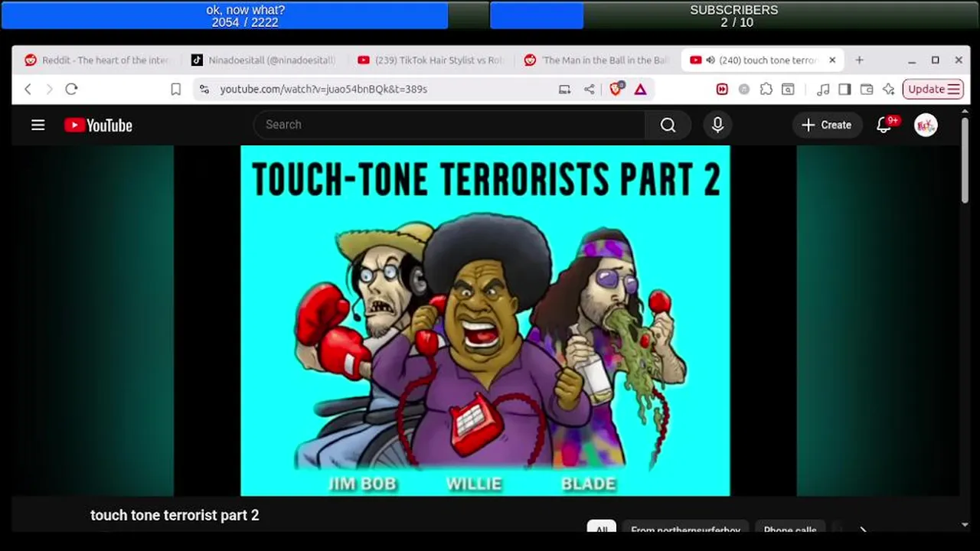Click the video title 'touch tone terrorist part 2'
The height and width of the screenshot is (551, 980).
coord(175,515)
